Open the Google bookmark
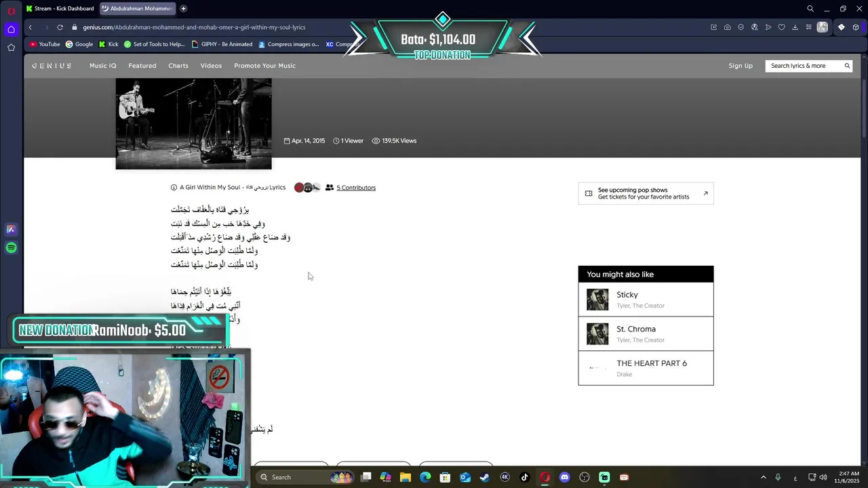Viewport: 868px width, 488px height. coord(79,44)
